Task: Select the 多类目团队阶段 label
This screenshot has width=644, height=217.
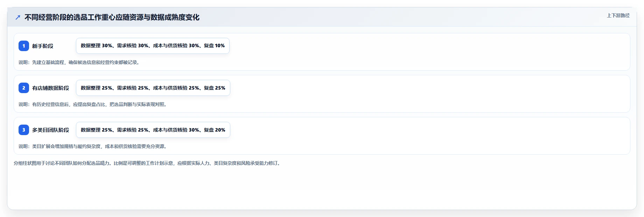Action: coord(51,130)
